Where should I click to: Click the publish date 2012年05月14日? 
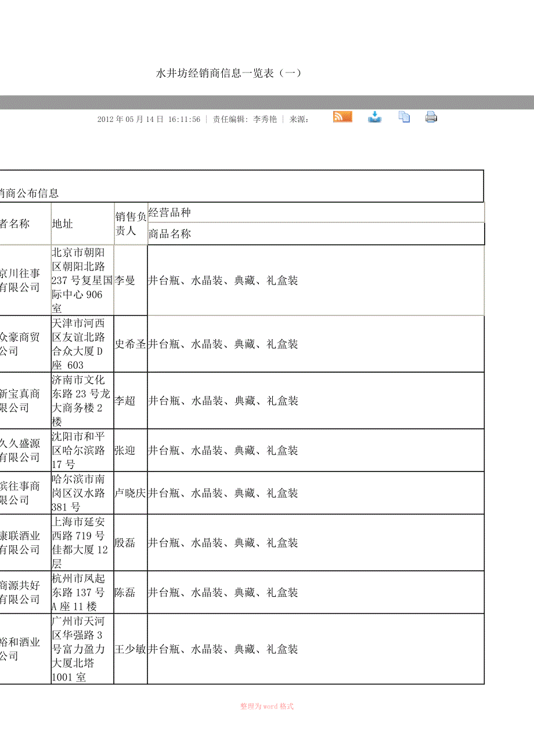131,119
